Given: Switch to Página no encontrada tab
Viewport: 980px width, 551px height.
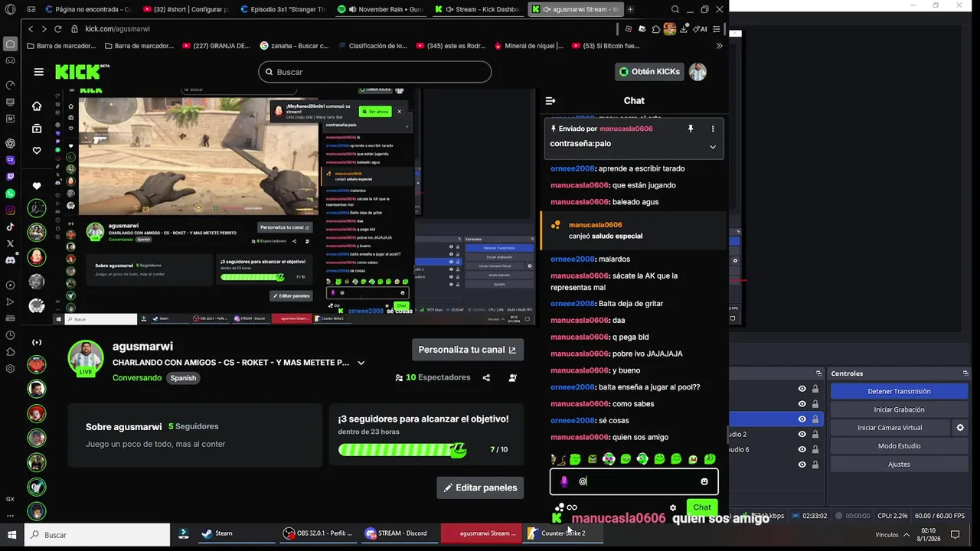Looking at the screenshot, I should click(x=88, y=9).
